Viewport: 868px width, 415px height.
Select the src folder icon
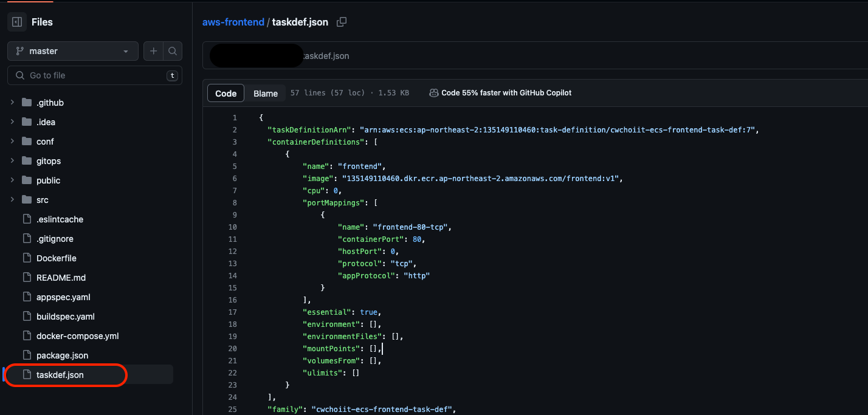(x=26, y=200)
